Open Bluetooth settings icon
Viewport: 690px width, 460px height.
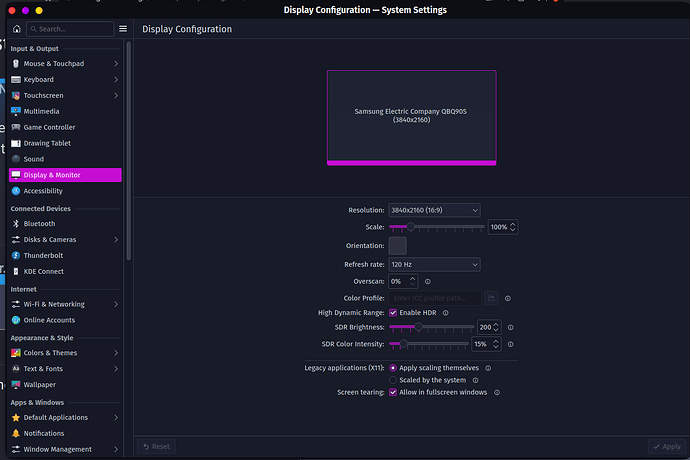(x=16, y=224)
